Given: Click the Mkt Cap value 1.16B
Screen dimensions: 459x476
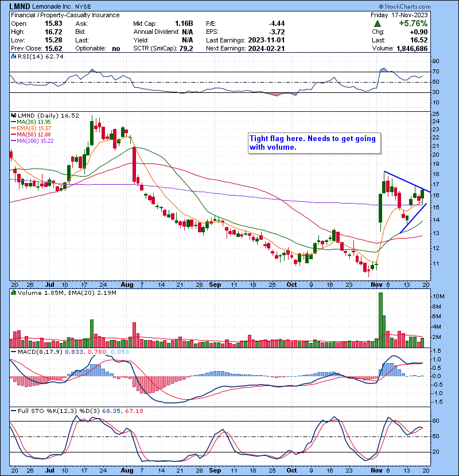Looking at the screenshot, I should 184,24.
